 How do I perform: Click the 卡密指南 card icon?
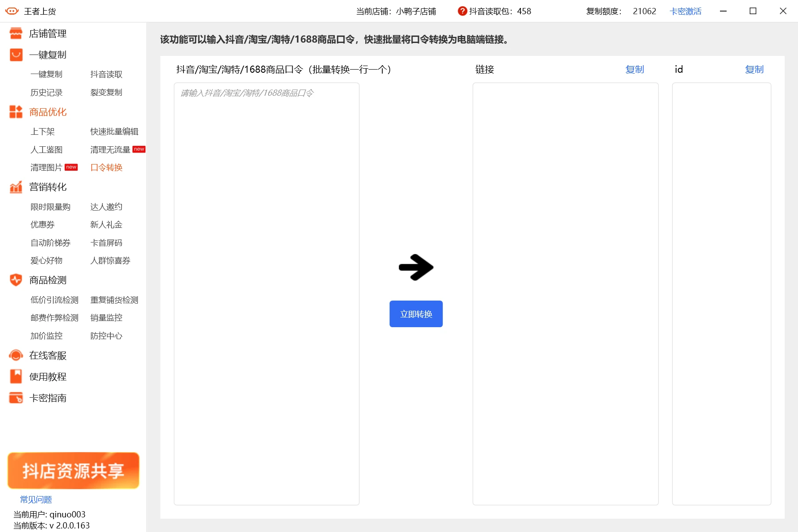[x=16, y=398]
